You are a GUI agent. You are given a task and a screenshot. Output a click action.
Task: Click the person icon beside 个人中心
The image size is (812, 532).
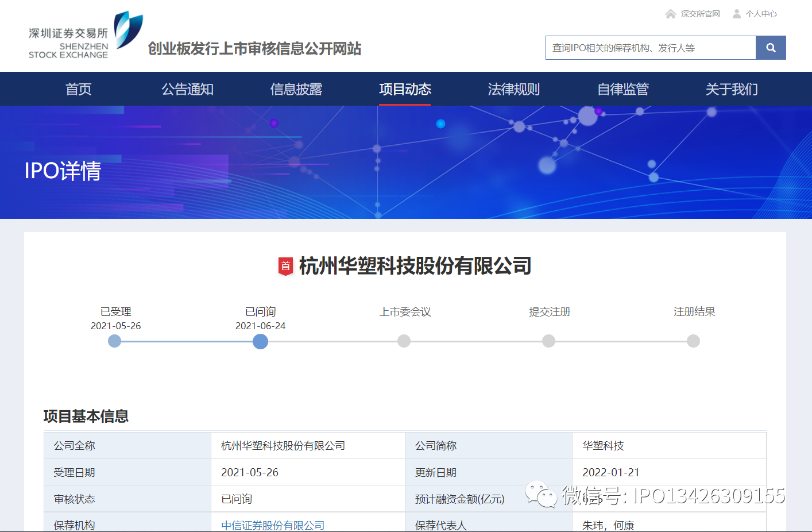(737, 14)
